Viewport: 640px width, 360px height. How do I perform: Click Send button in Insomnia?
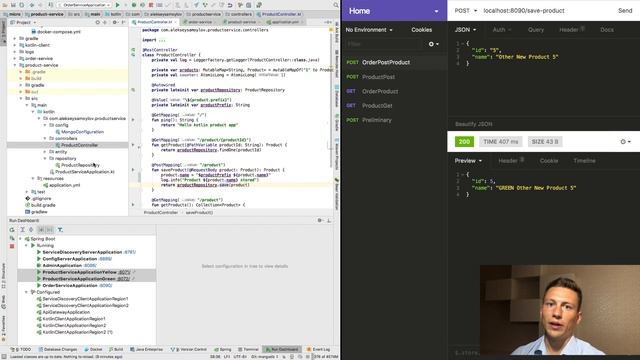point(625,11)
